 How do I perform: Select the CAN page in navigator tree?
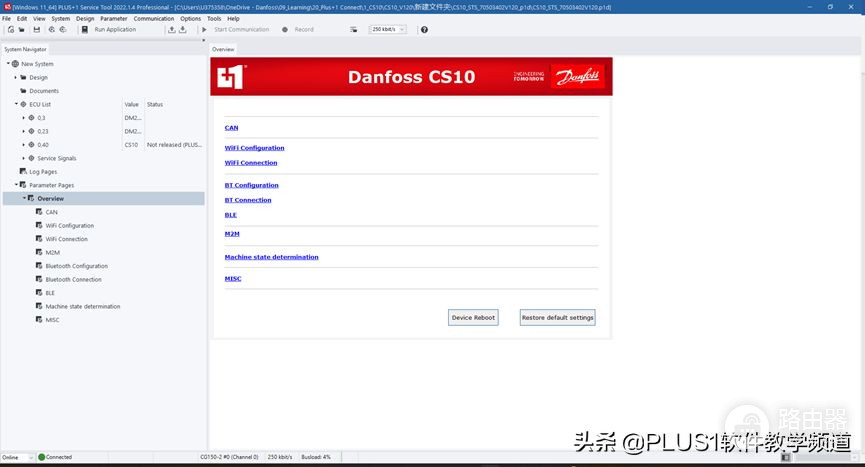pyautogui.click(x=51, y=212)
